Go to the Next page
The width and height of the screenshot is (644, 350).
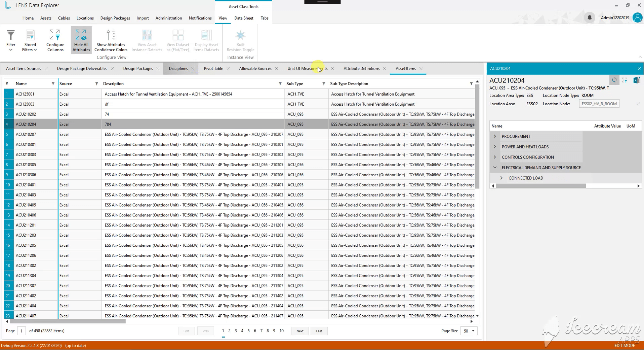point(300,331)
